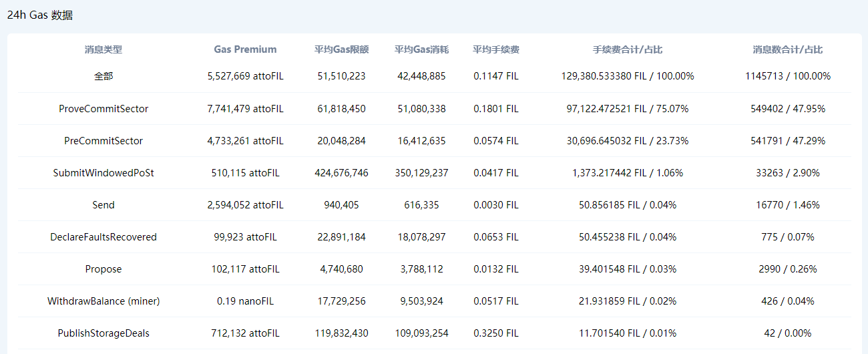868x354 pixels.
Task: Click the 1145713 / 100.00% message count
Action: [788, 76]
